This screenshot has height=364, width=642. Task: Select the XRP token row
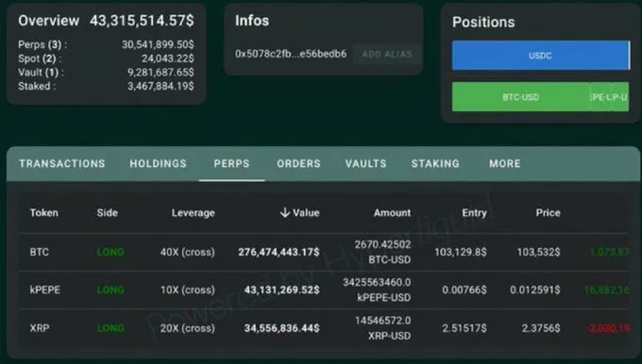[x=323, y=328]
